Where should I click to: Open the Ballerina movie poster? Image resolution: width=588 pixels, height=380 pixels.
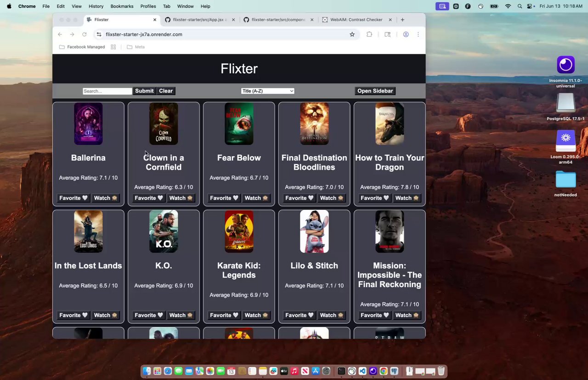coord(88,124)
